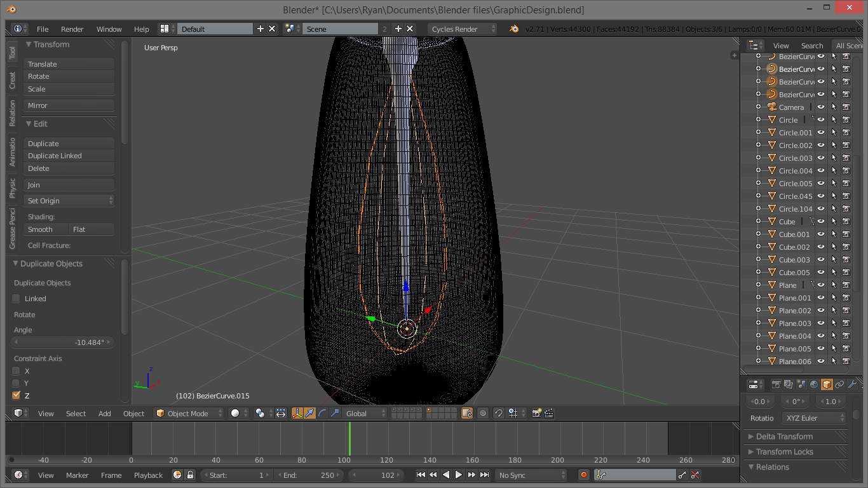Image resolution: width=868 pixels, height=488 pixels.
Task: Hide Cube.001 using its eye icon
Action: tap(821, 234)
